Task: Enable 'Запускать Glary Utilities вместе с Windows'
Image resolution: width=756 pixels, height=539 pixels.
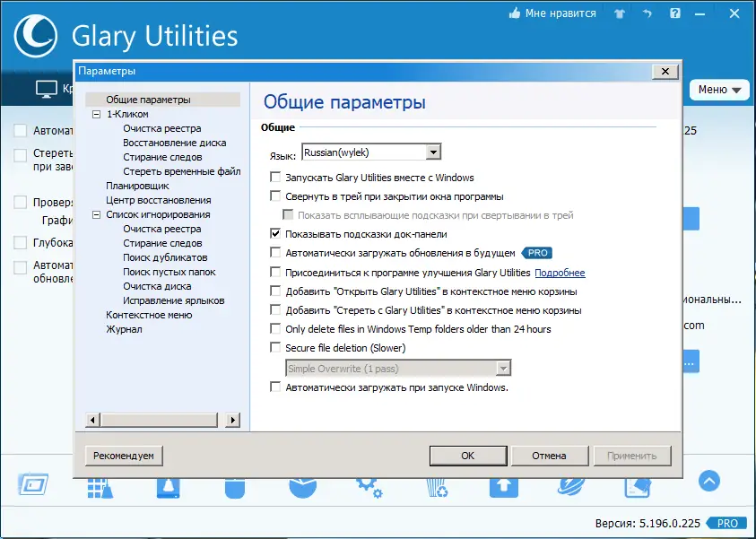Action: [275, 178]
